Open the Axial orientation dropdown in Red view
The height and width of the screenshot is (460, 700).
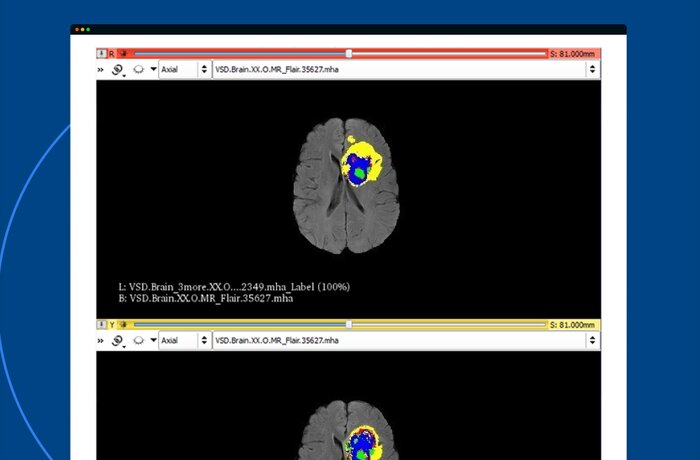click(x=183, y=70)
